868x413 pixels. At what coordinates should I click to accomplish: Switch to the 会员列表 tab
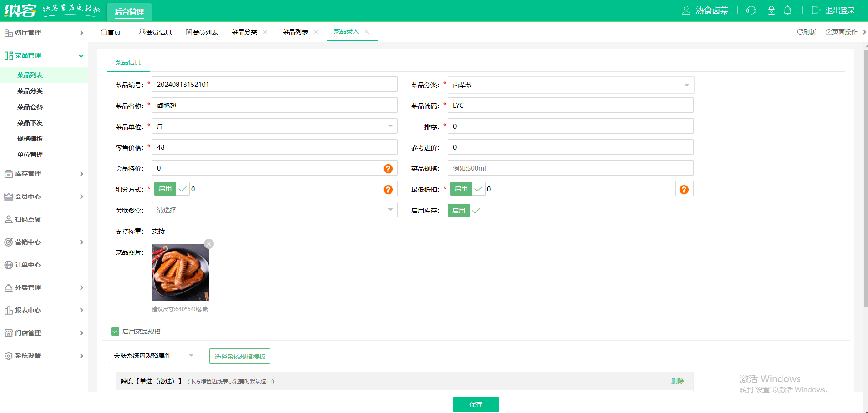[x=202, y=32]
